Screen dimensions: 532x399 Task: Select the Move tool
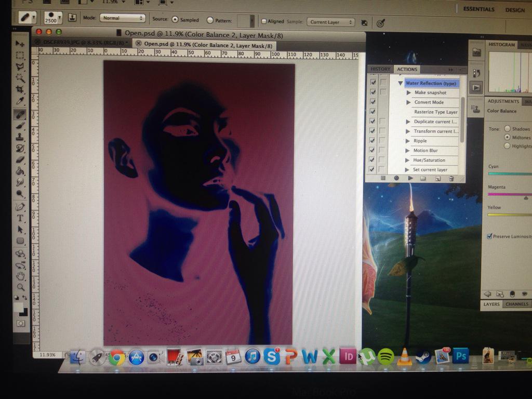point(20,44)
